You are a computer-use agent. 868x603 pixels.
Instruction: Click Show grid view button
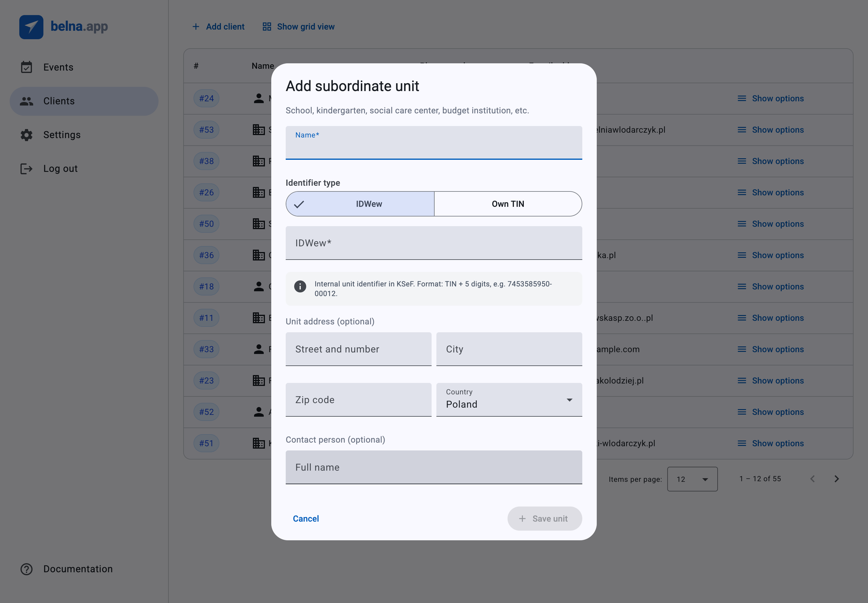pyautogui.click(x=298, y=27)
